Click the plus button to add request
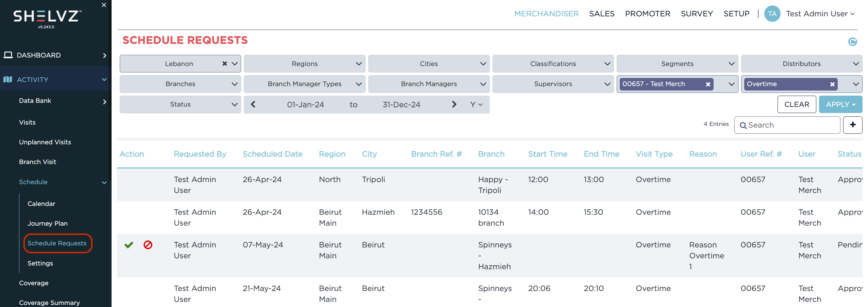The height and width of the screenshot is (307, 868). [853, 125]
